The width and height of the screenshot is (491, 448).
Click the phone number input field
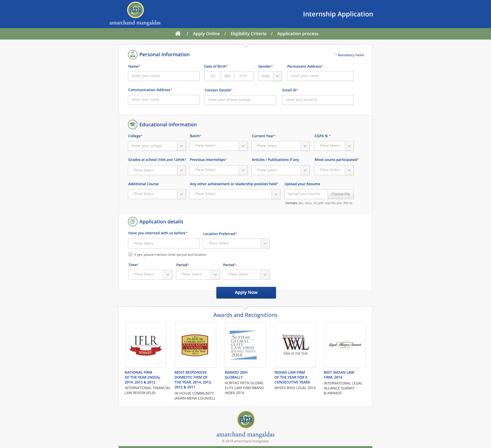pos(240,100)
